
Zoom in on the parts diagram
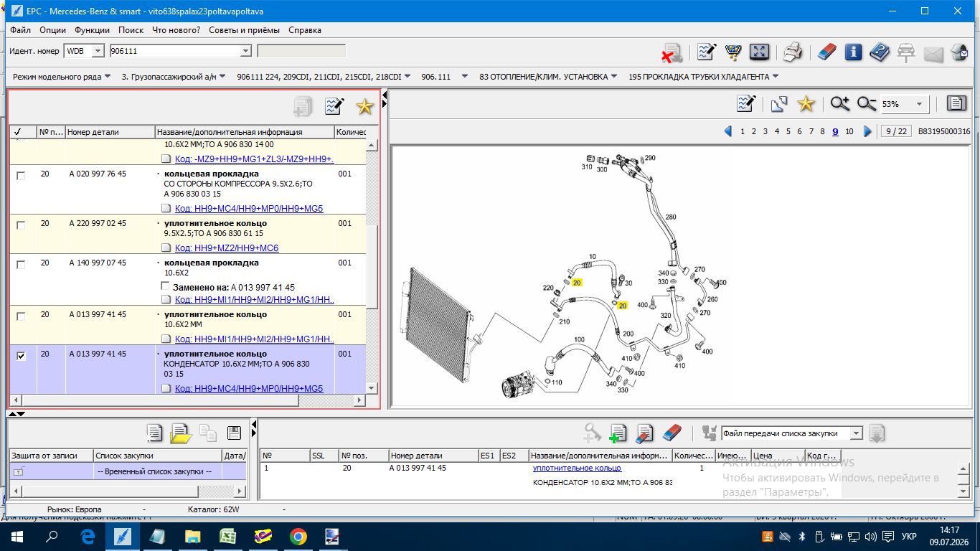(840, 104)
